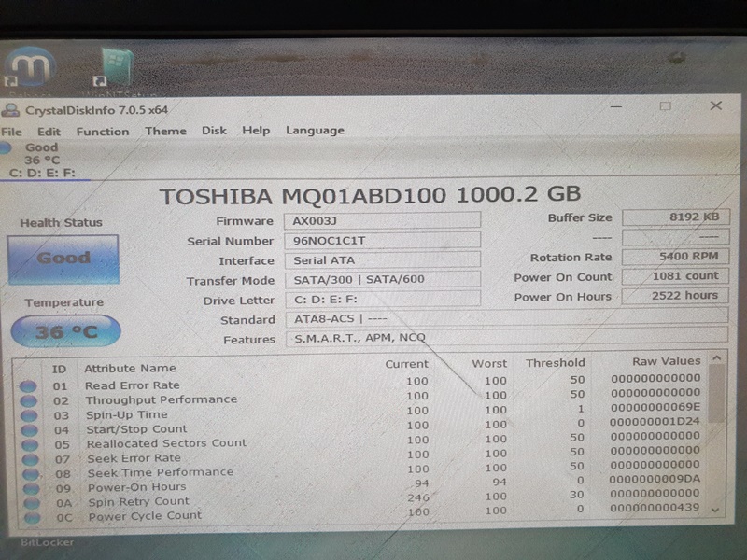Click the ID column header
Image resolution: width=747 pixels, height=560 pixels.
pyautogui.click(x=59, y=369)
